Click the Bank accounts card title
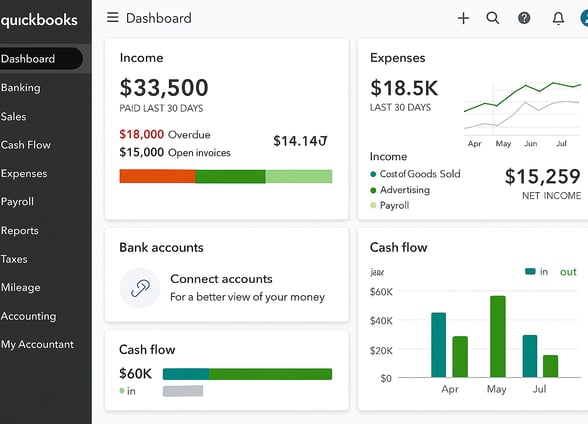Screen dimensions: 588x424 pos(161,247)
